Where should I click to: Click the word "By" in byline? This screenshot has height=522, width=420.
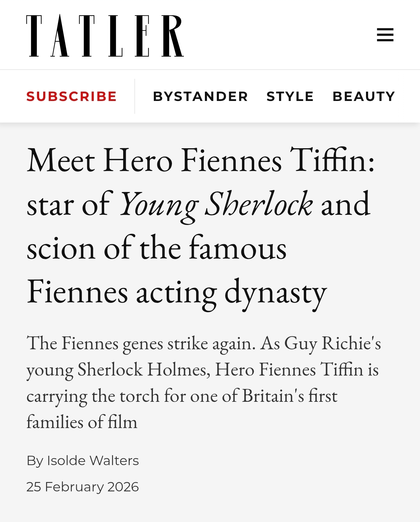[x=35, y=460]
